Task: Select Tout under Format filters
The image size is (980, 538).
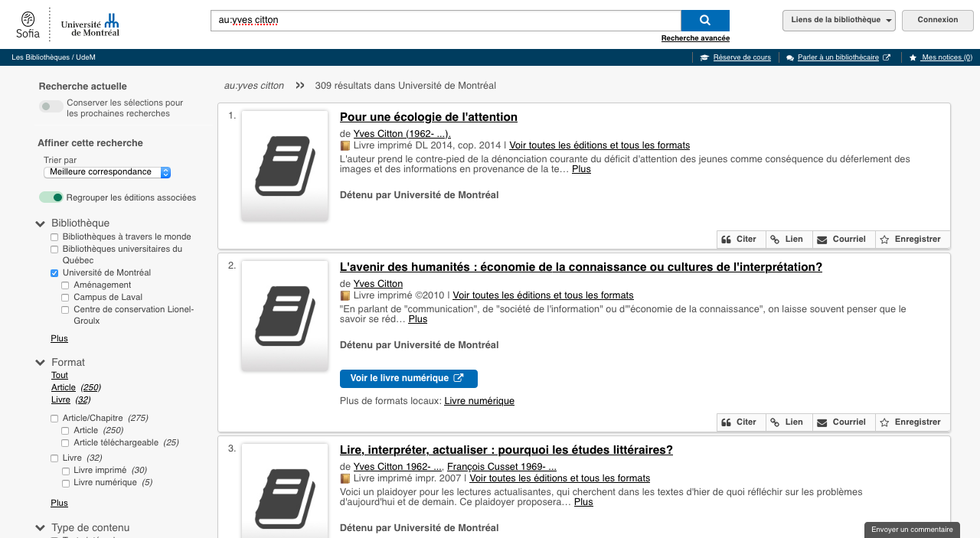Action: coord(60,375)
